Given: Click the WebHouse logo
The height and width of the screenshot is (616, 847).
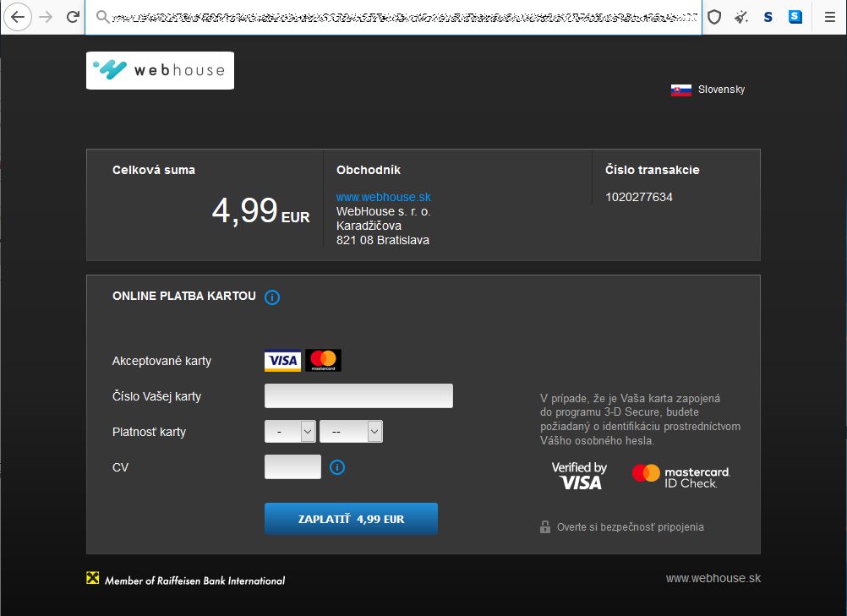Looking at the screenshot, I should point(160,70).
